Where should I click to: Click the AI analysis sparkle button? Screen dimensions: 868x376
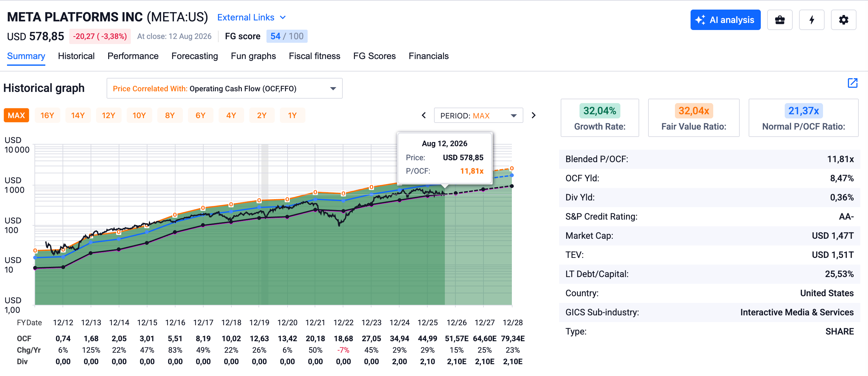point(725,20)
